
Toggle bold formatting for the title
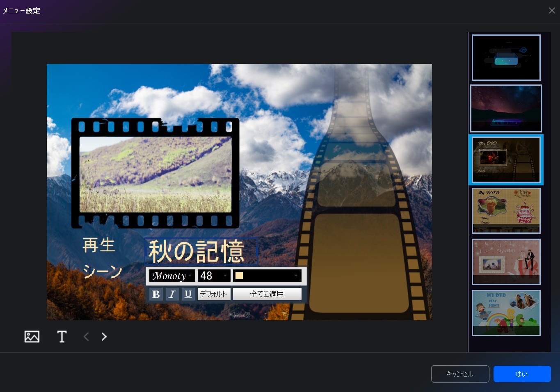156,294
